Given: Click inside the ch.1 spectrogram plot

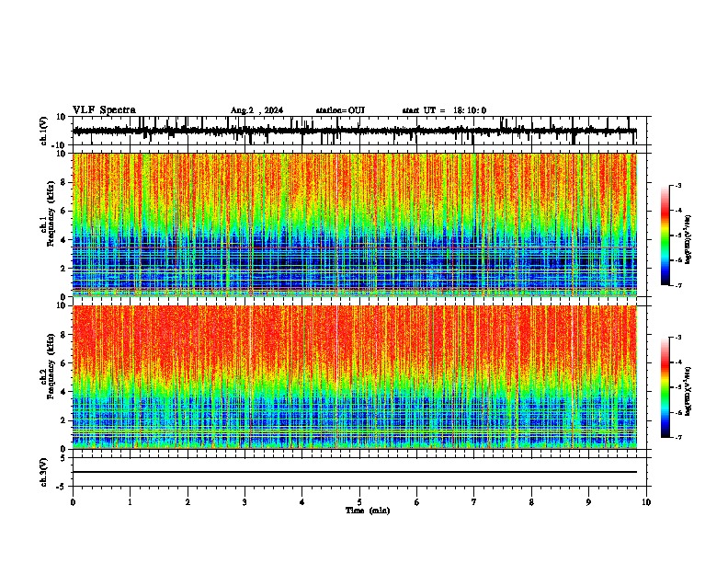Looking at the screenshot, I should pos(354,224).
